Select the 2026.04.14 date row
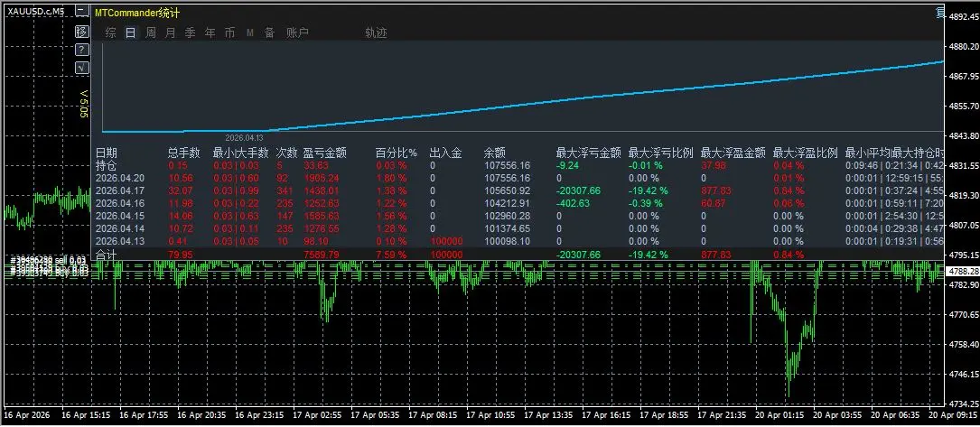The image size is (980, 427). (x=120, y=228)
